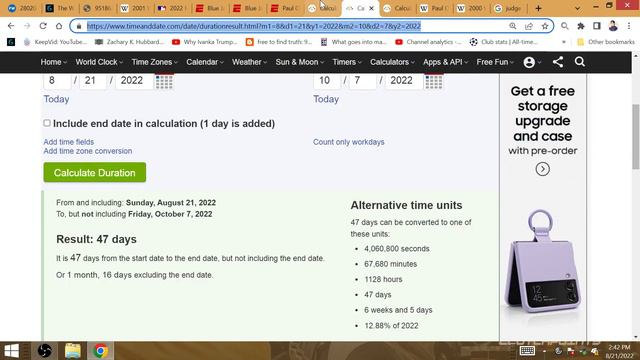Click Add time fields link
Screen dimensions: 640x360
coord(69,142)
